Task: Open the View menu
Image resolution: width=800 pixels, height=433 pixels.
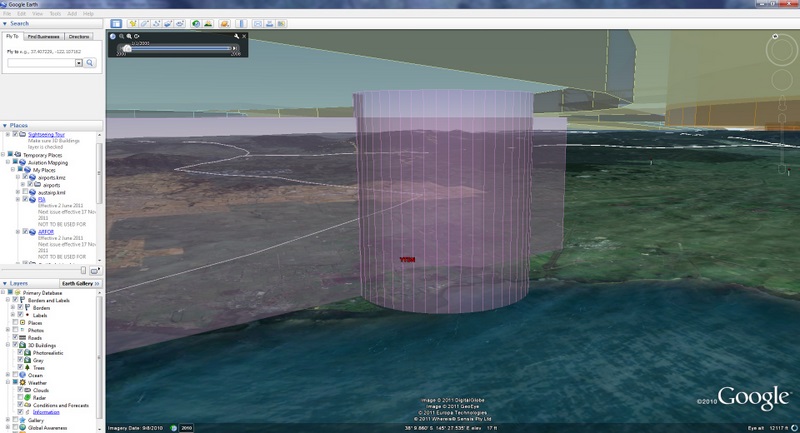Action: click(38, 14)
